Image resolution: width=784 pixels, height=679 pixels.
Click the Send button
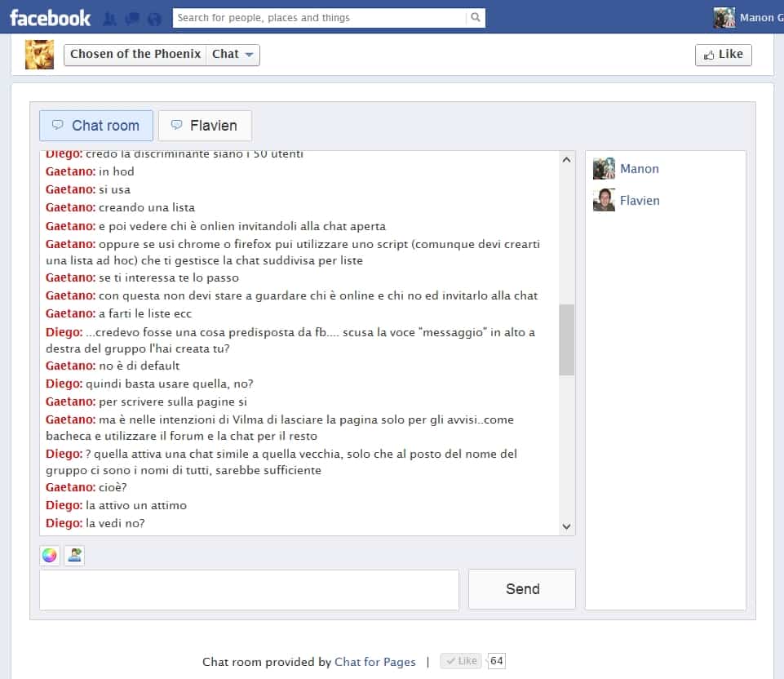click(522, 589)
